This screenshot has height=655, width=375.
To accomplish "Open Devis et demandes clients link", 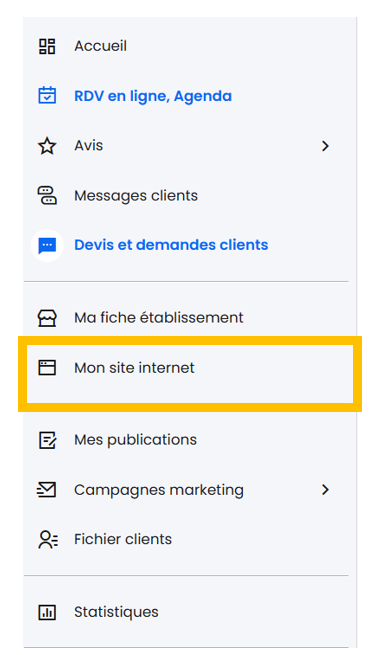I will 171,245.
